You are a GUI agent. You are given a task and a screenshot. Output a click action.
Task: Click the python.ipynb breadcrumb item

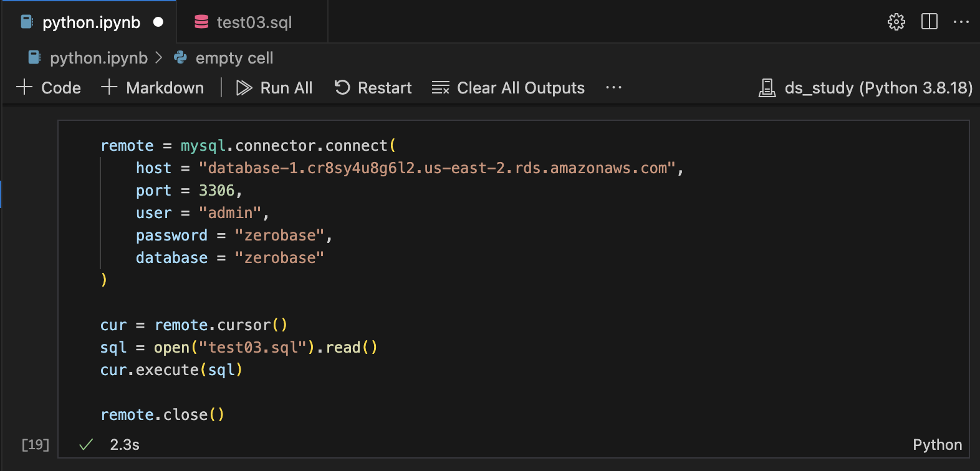point(98,58)
